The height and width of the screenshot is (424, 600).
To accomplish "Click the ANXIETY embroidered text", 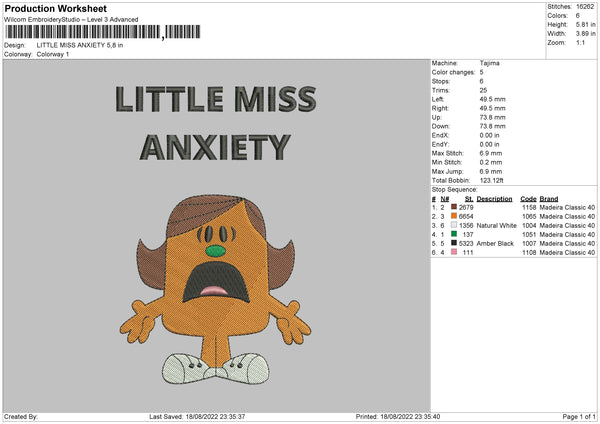I will (x=215, y=147).
